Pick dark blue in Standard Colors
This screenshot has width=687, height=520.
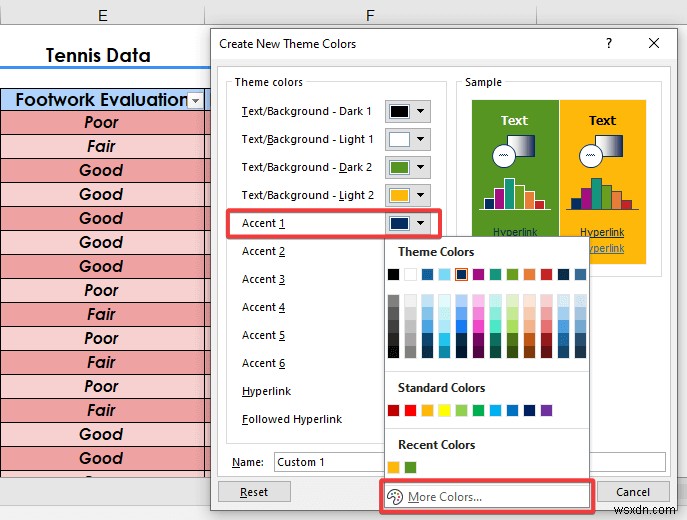[x=529, y=410]
